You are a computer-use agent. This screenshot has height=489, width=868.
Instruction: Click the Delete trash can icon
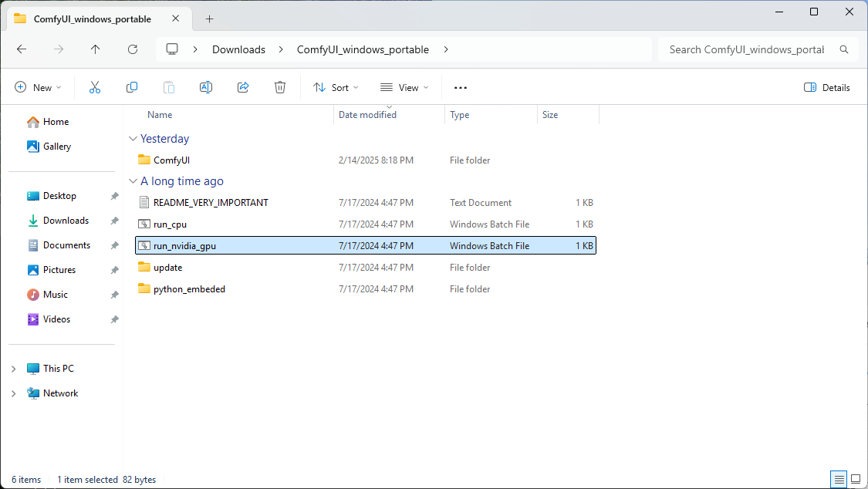coord(280,87)
